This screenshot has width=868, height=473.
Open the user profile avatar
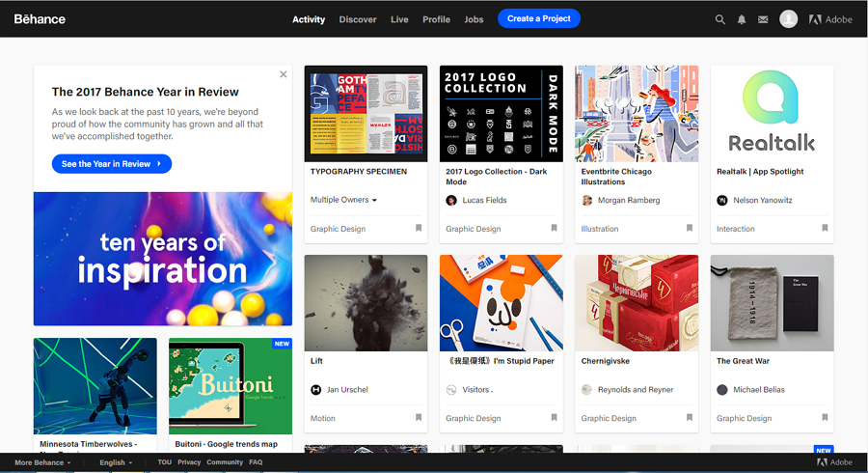788,19
